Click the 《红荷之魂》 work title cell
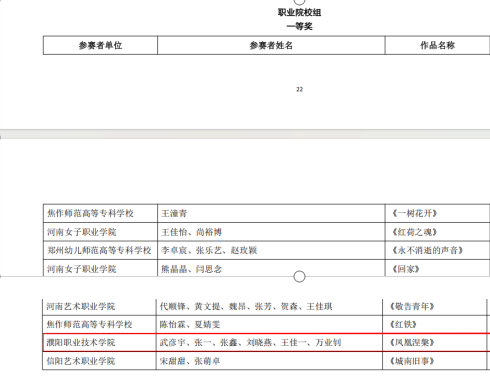The height and width of the screenshot is (377, 490). (437, 232)
